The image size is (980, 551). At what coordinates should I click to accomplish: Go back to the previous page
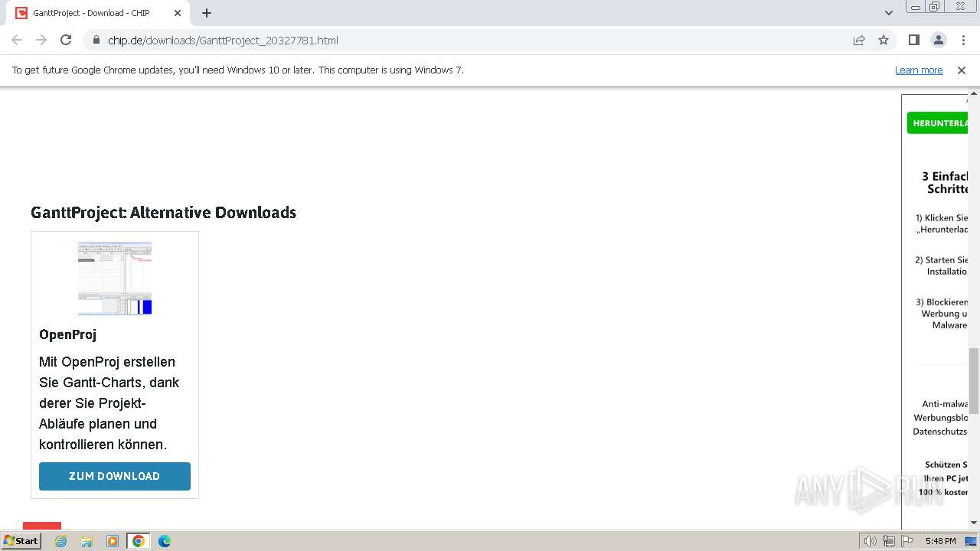(x=17, y=40)
